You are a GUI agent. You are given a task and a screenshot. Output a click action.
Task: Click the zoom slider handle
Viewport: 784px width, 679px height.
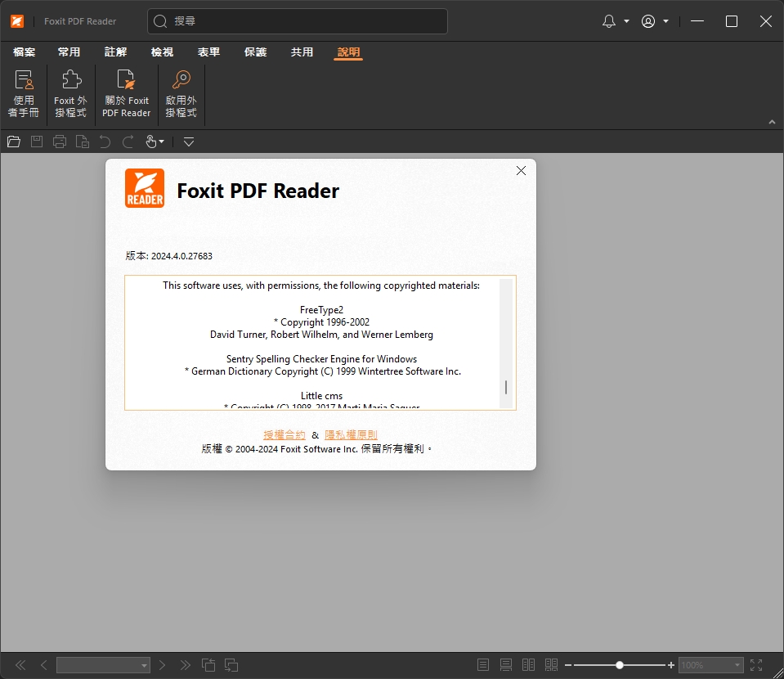point(620,665)
